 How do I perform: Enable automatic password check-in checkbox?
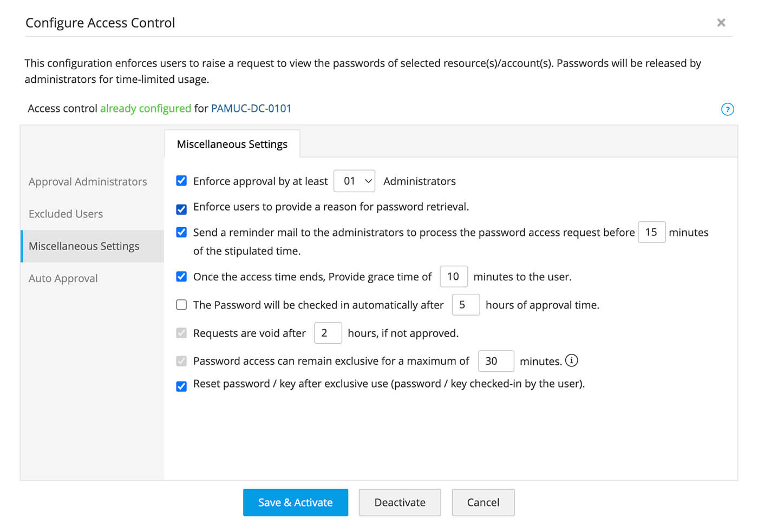tap(181, 305)
